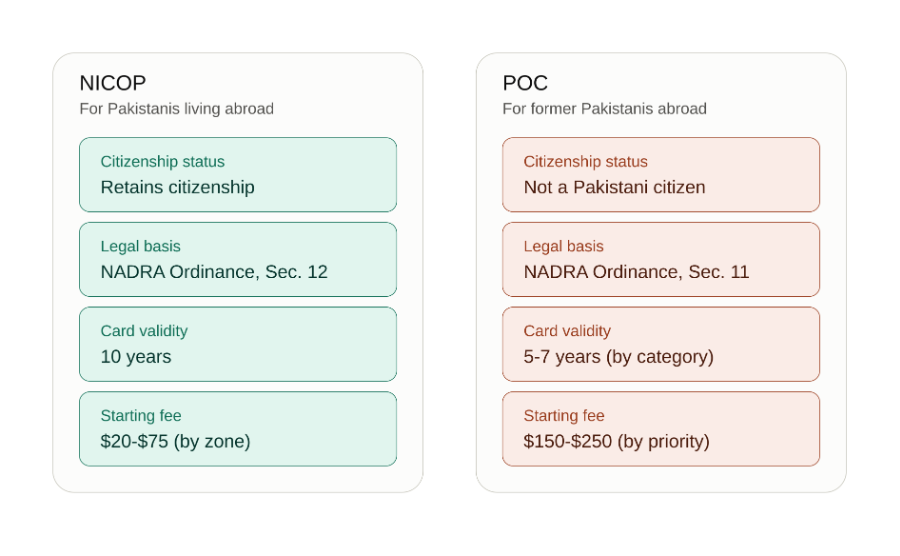Open POC Legal basis box
Screen dimensions: 900x556
[x=661, y=259]
